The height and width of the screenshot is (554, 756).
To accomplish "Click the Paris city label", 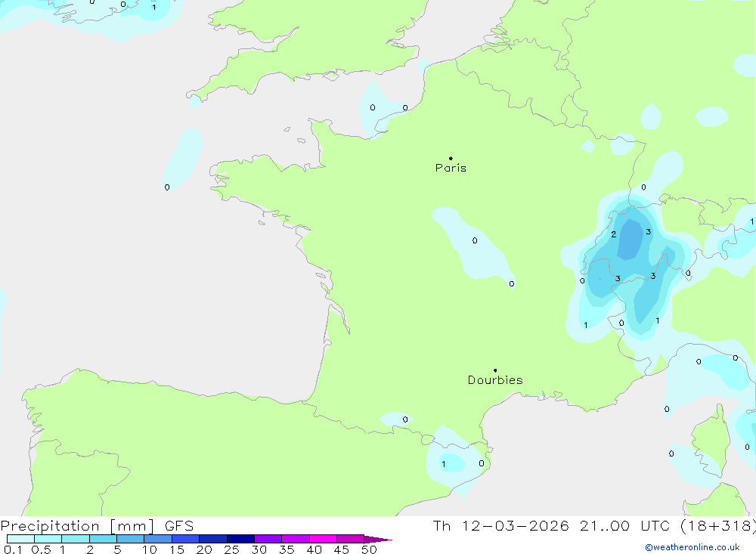I will coord(451,168).
